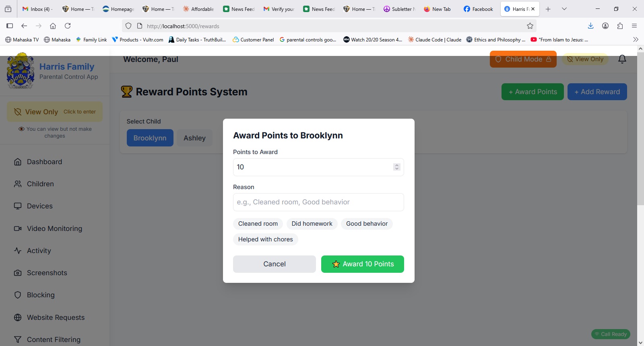Go to Video Monitoring page
The height and width of the screenshot is (346, 644).
point(54,229)
